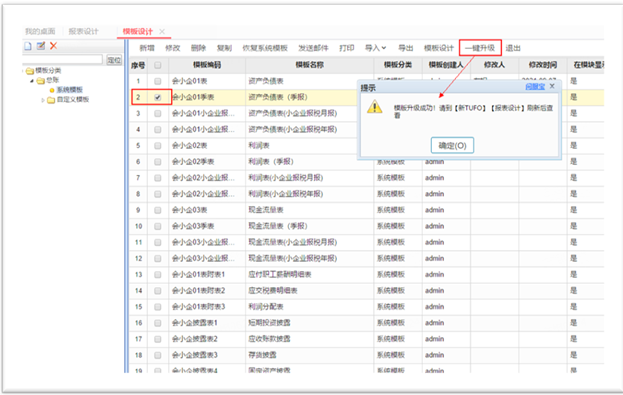Click the 模板分类 root folder icon

pyautogui.click(x=30, y=71)
